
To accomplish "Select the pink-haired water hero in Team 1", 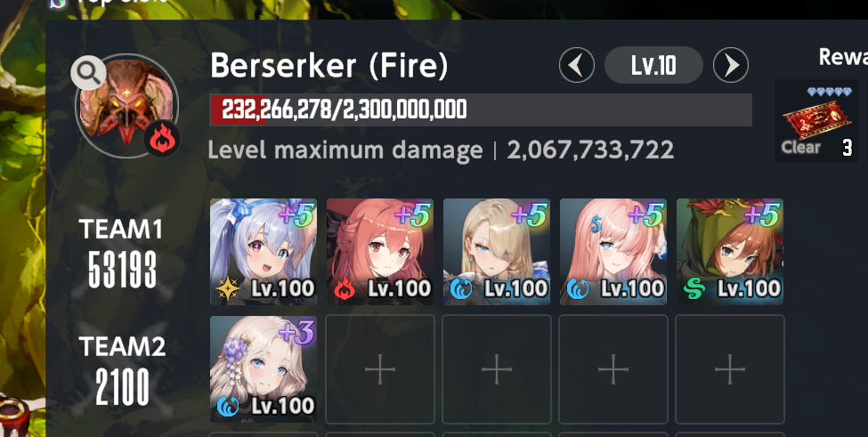I will (x=613, y=252).
